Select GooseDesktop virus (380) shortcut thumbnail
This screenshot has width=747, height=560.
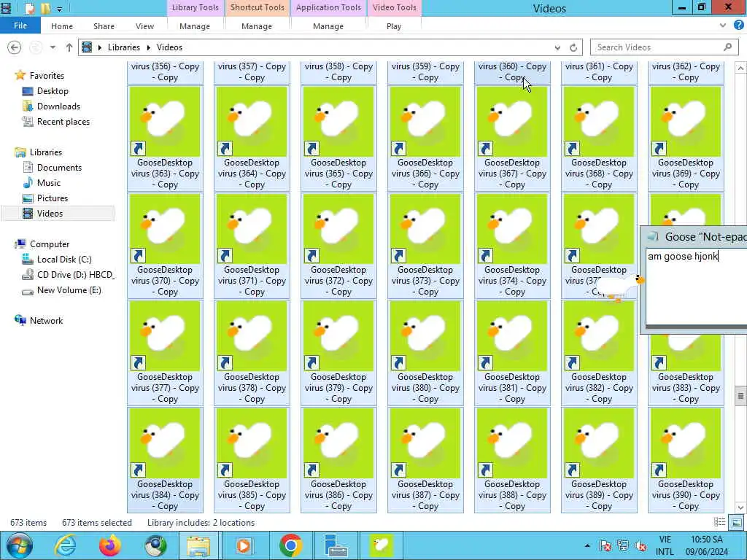(x=425, y=335)
